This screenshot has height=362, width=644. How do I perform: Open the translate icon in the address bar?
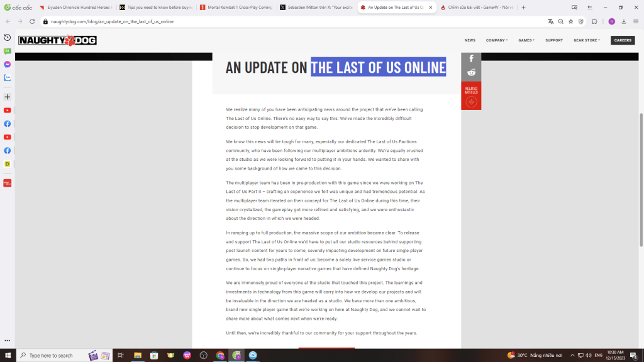[x=550, y=21]
